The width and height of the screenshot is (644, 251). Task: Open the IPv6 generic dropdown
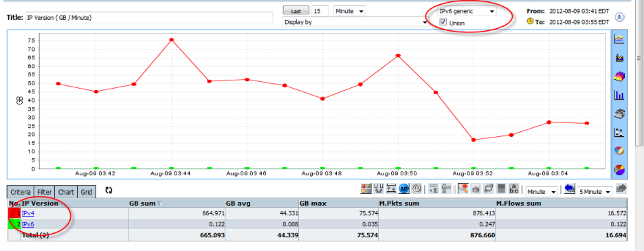pyautogui.click(x=467, y=11)
